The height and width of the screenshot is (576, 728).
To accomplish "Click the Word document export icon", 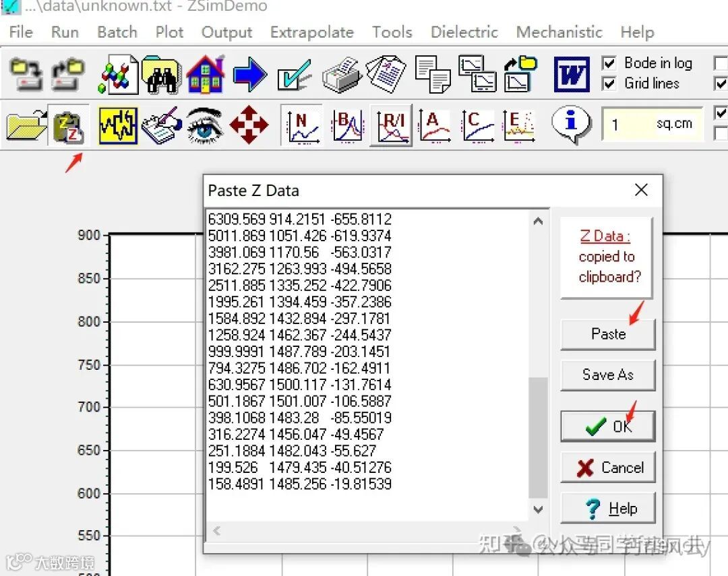I will pyautogui.click(x=572, y=75).
